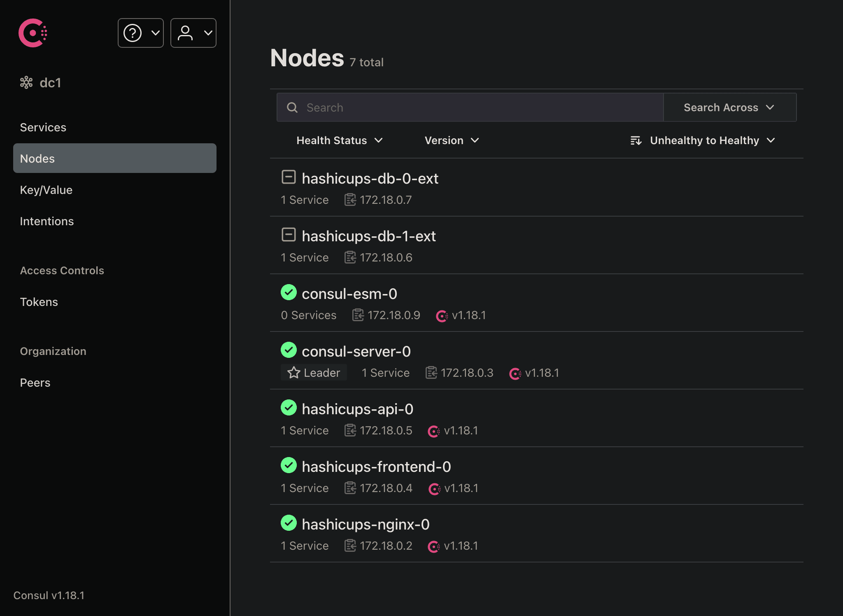This screenshot has height=616, width=843.
Task: Open the user account menu
Action: (193, 33)
